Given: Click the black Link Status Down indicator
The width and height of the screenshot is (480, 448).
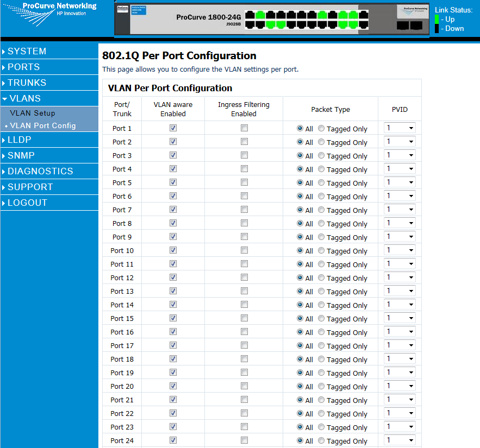Looking at the screenshot, I should (437, 28).
